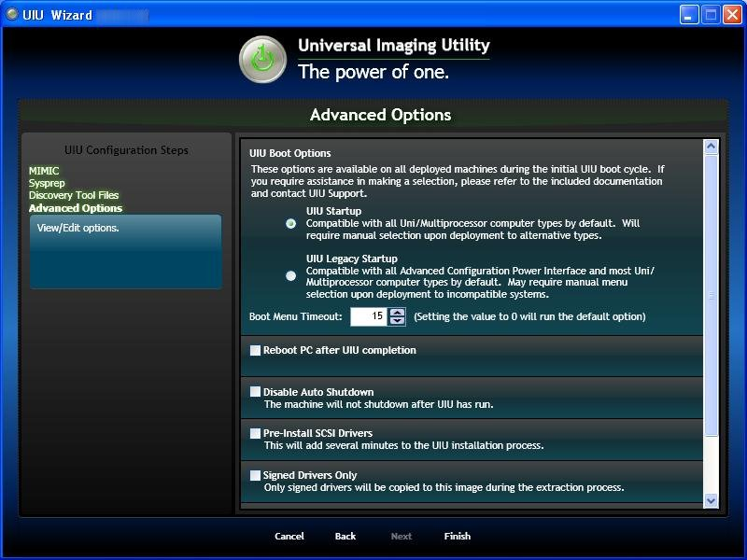
Task: Check the Disable Auto Shutdown box
Action: click(x=255, y=392)
